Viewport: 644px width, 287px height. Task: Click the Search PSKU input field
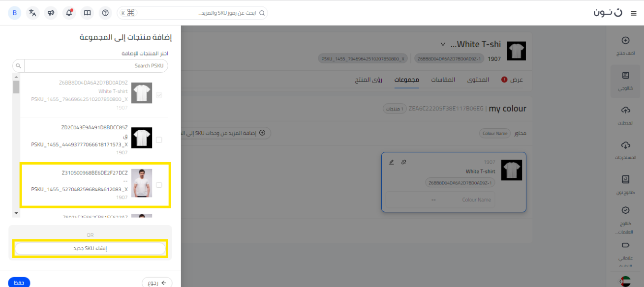coord(96,65)
